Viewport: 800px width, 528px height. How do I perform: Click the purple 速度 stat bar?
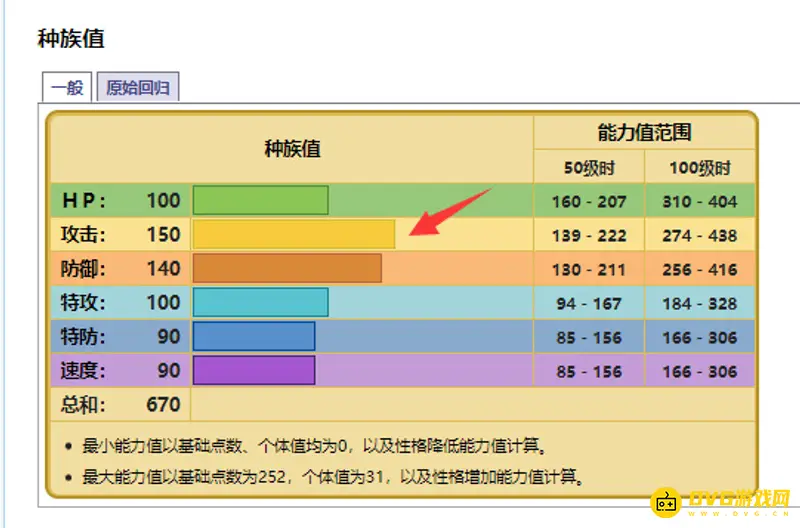point(254,370)
